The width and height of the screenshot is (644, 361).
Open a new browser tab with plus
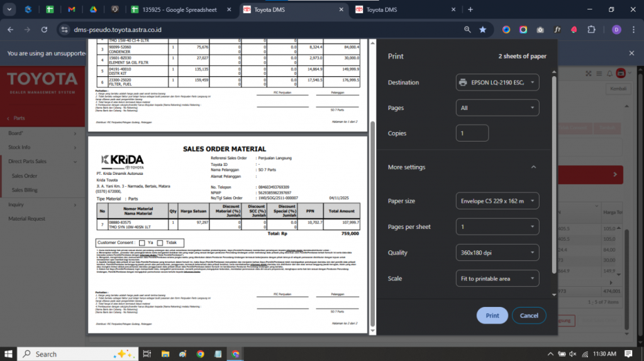click(x=470, y=9)
